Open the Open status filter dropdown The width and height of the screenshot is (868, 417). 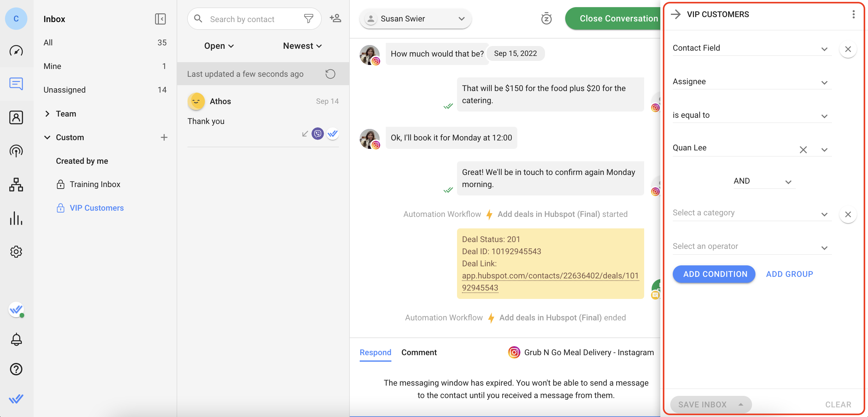[x=219, y=46]
